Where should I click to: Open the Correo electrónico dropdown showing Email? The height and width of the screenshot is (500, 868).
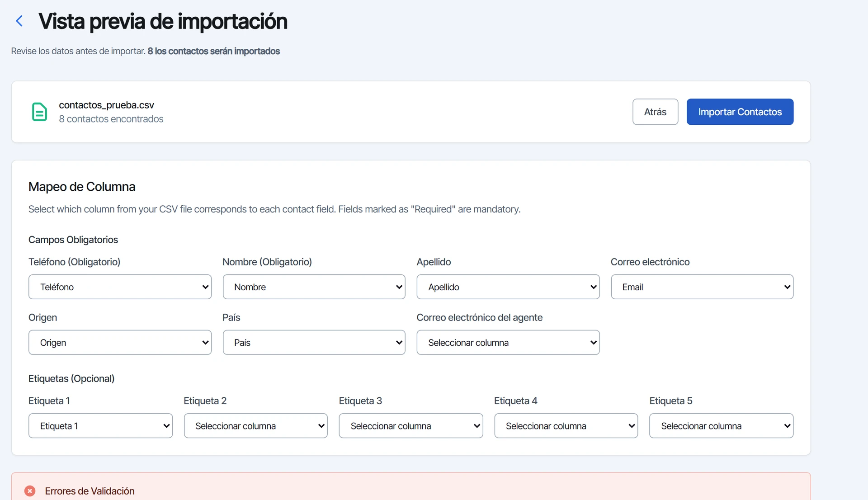702,287
